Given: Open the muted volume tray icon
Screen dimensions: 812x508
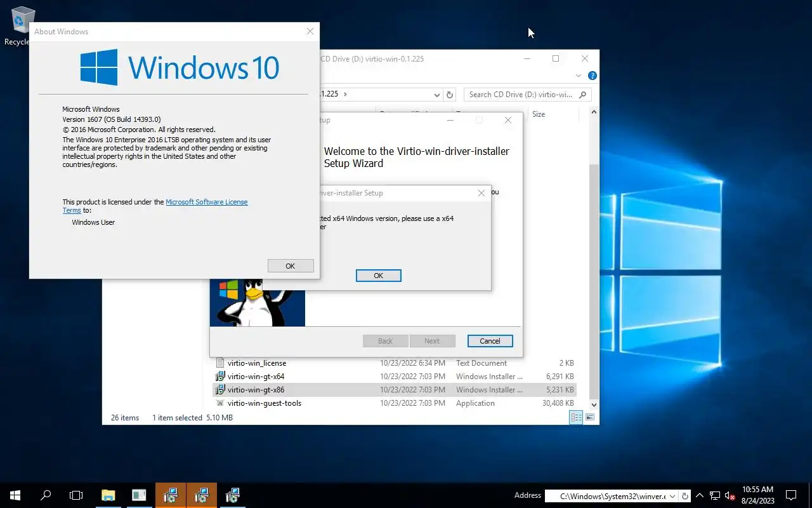Looking at the screenshot, I should [x=730, y=496].
